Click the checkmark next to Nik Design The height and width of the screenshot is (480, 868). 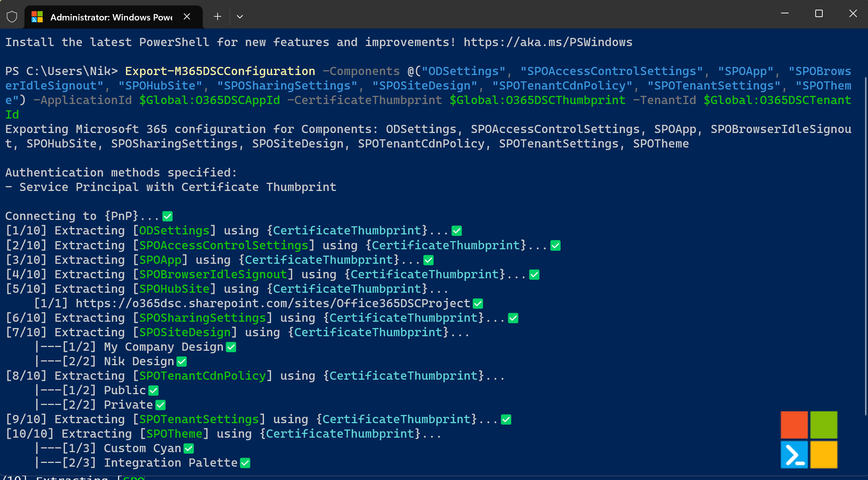point(181,361)
